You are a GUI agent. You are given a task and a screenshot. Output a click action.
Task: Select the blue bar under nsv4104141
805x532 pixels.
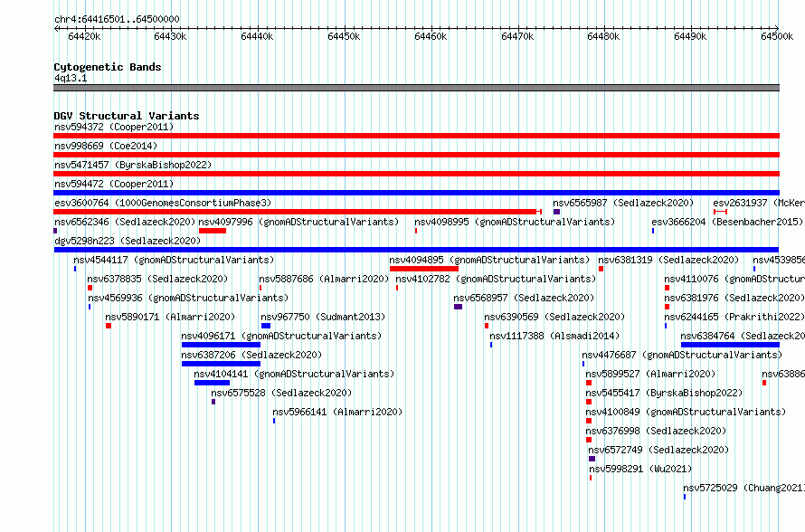coord(212,383)
